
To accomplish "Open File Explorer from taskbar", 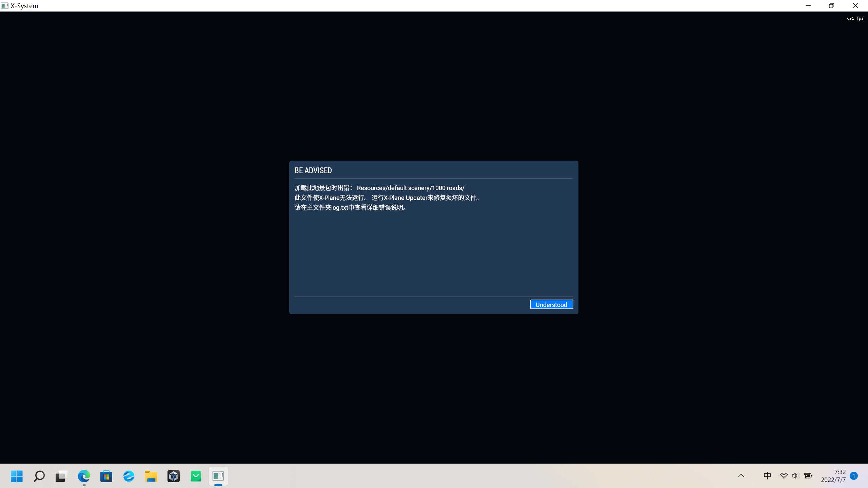I will click(x=151, y=476).
